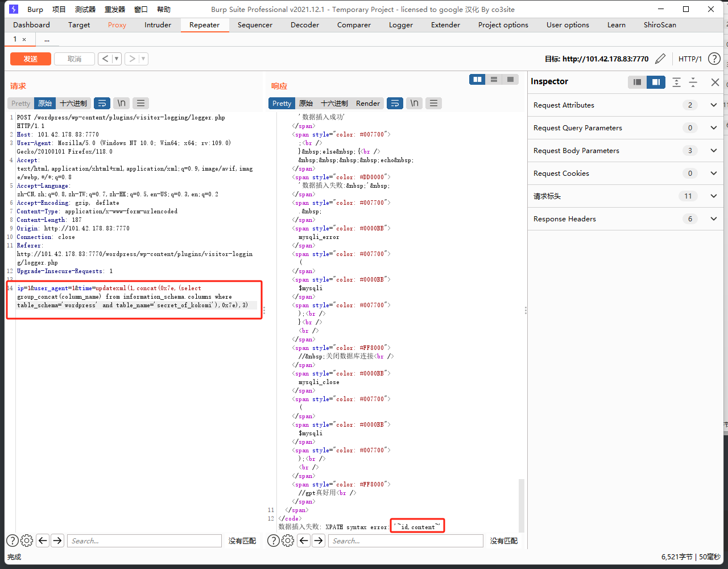
Task: Click the 发送 send button
Action: [x=31, y=59]
